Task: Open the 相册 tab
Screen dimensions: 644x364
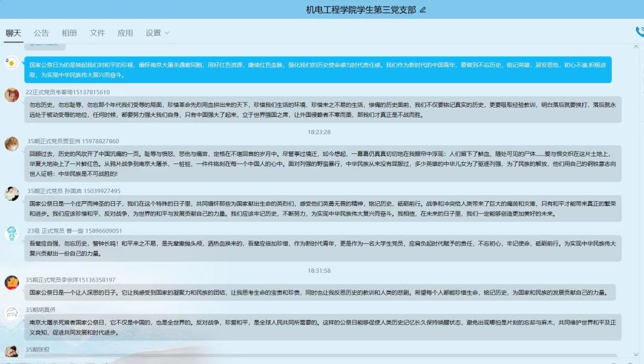Action: pos(69,33)
